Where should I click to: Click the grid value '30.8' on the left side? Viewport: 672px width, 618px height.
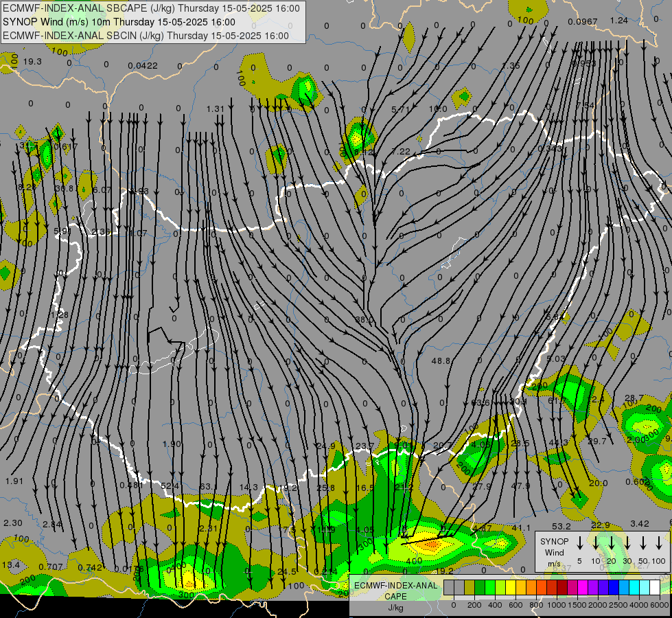[65, 188]
